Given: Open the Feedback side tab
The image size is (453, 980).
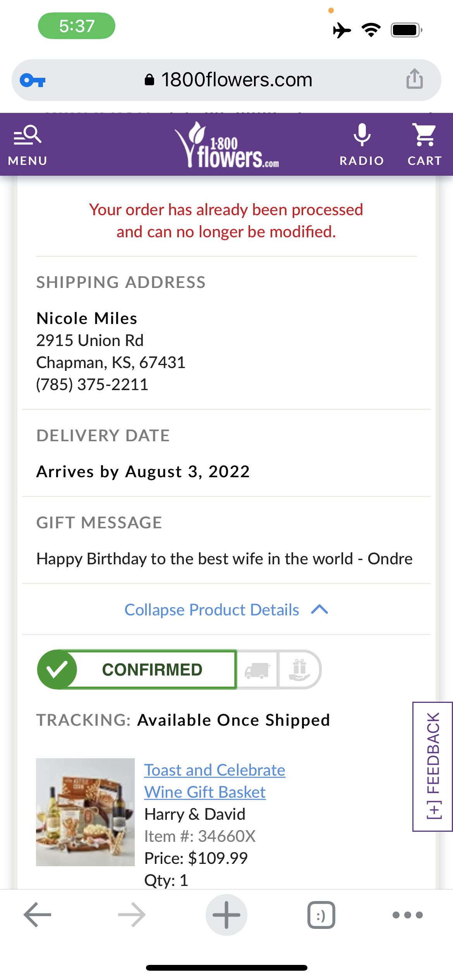Looking at the screenshot, I should pyautogui.click(x=433, y=766).
